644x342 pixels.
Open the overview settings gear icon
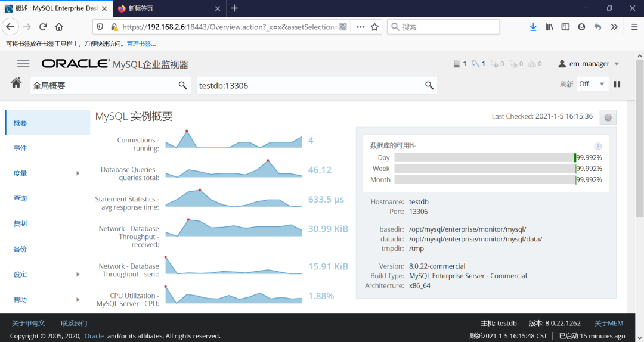(x=608, y=117)
